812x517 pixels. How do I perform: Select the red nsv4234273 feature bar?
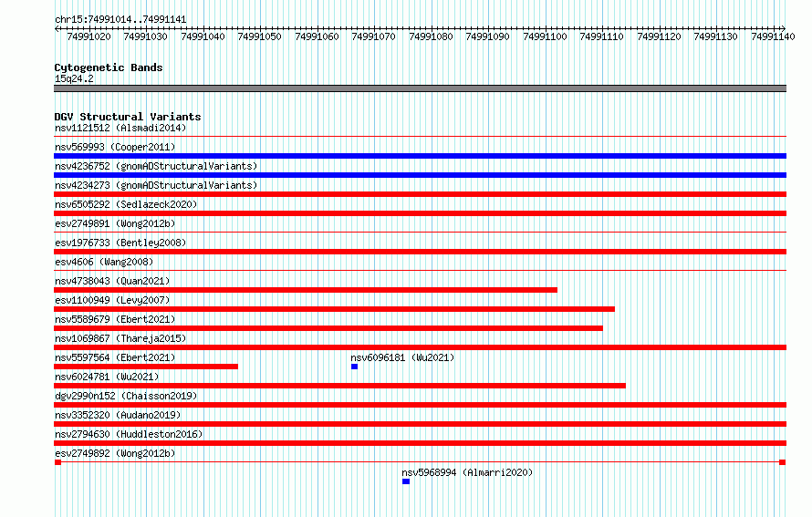click(420, 194)
